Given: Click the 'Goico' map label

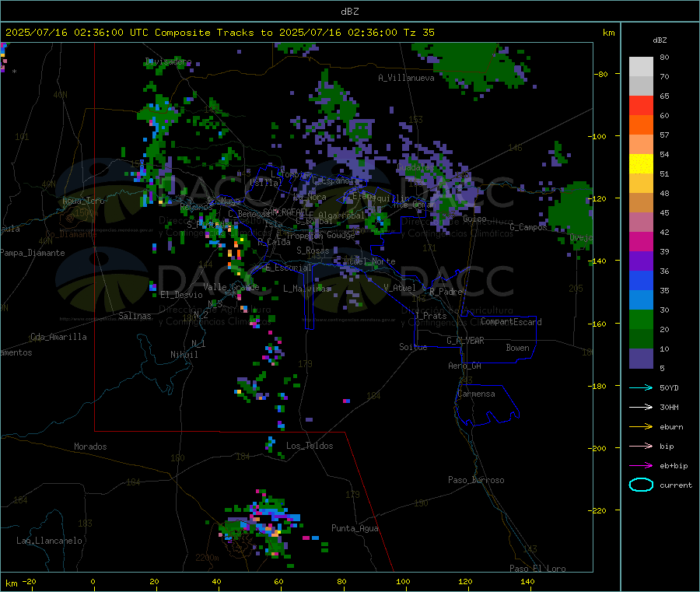Looking at the screenshot, I should coord(474,219).
